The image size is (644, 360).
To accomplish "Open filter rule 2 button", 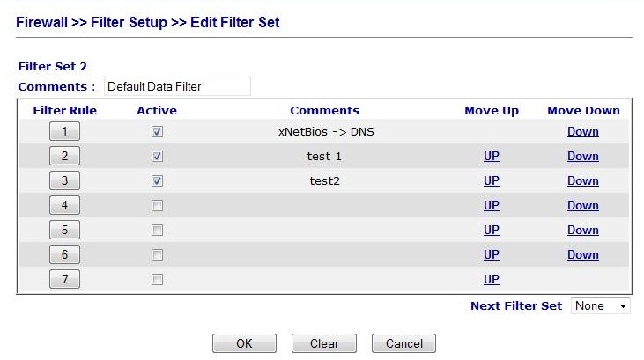I will [x=64, y=157].
